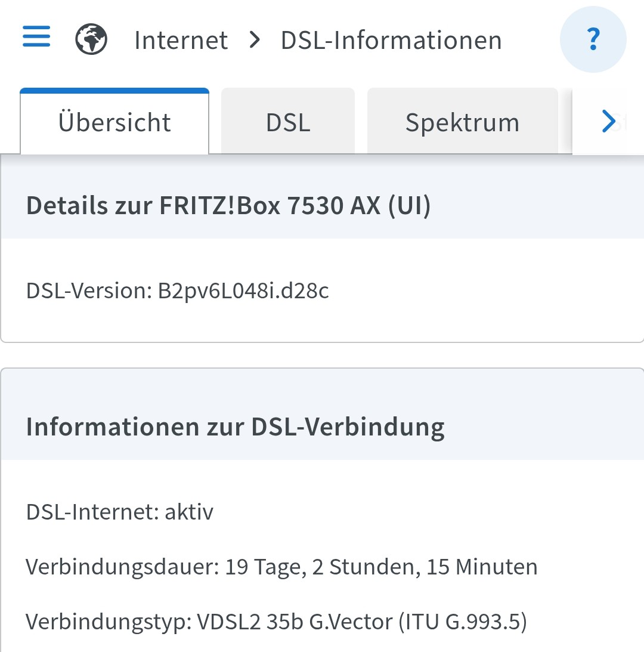Select the VDSL2 35b G.Vector value
This screenshot has height=652, width=644.
[x=295, y=622]
